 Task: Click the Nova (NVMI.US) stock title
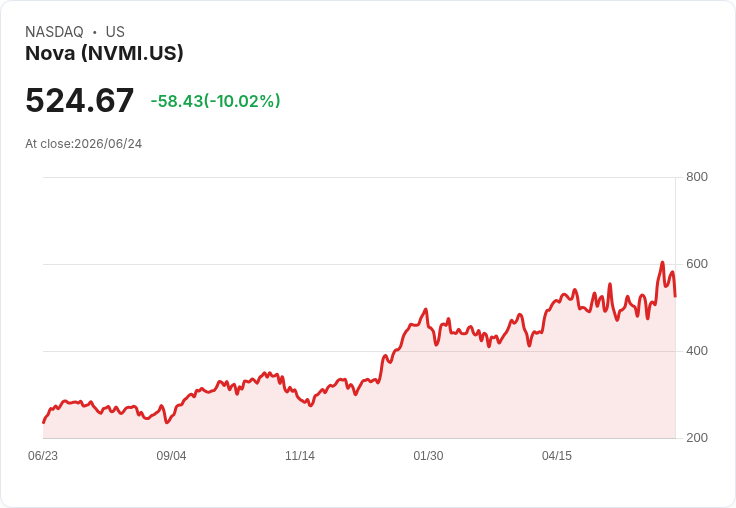tap(104, 53)
